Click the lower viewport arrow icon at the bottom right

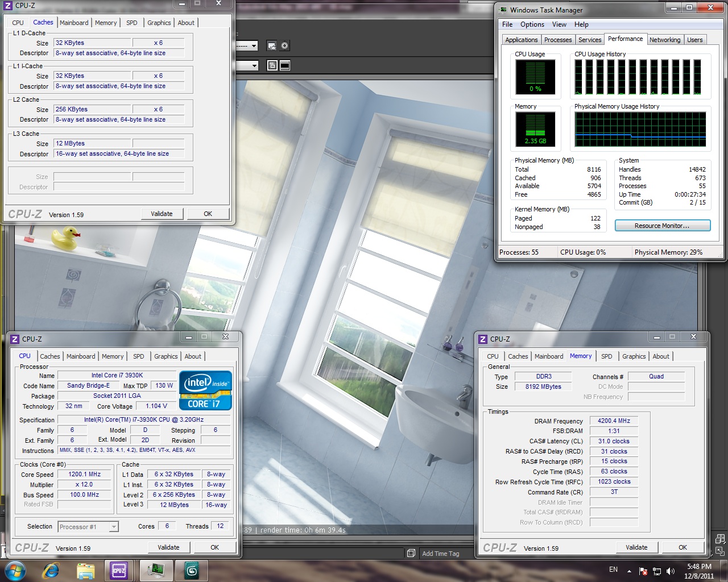pos(720,551)
